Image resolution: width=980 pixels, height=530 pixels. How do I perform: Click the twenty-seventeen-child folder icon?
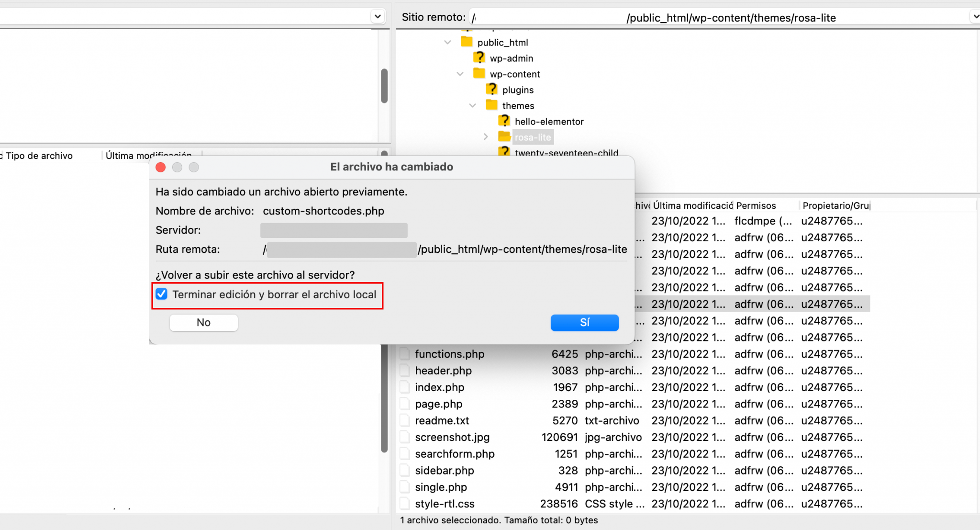pyautogui.click(x=504, y=152)
